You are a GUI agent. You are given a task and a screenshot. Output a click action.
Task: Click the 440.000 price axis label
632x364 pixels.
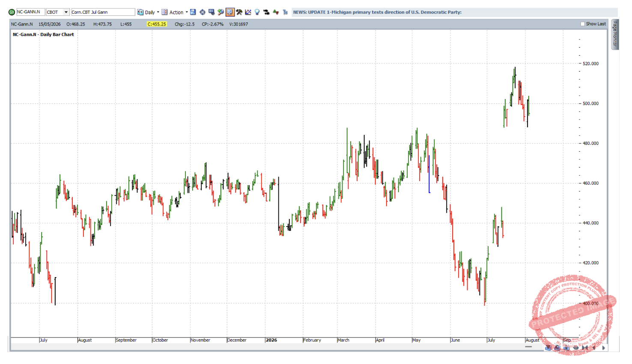[x=590, y=223]
